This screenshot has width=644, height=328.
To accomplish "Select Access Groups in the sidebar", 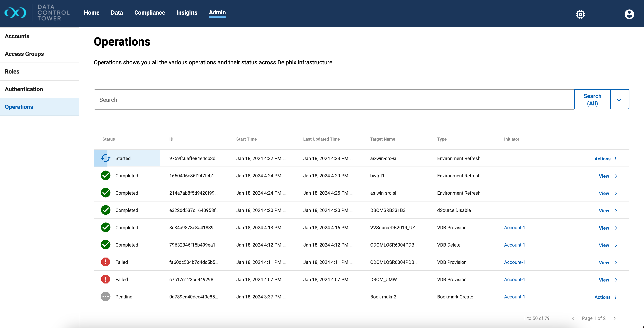I will (x=24, y=54).
